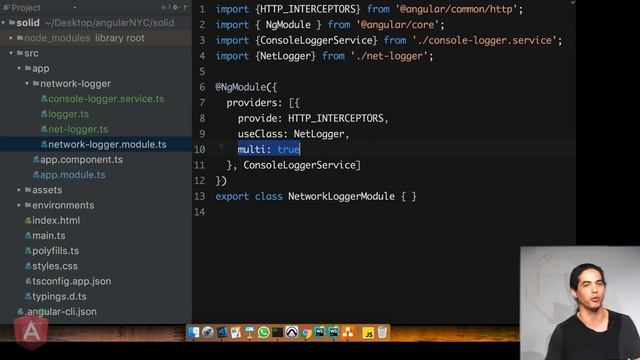Image resolution: width=640 pixels, height=360 pixels.
Task: Click '@angular/core' import string
Action: pyautogui.click(x=399, y=24)
